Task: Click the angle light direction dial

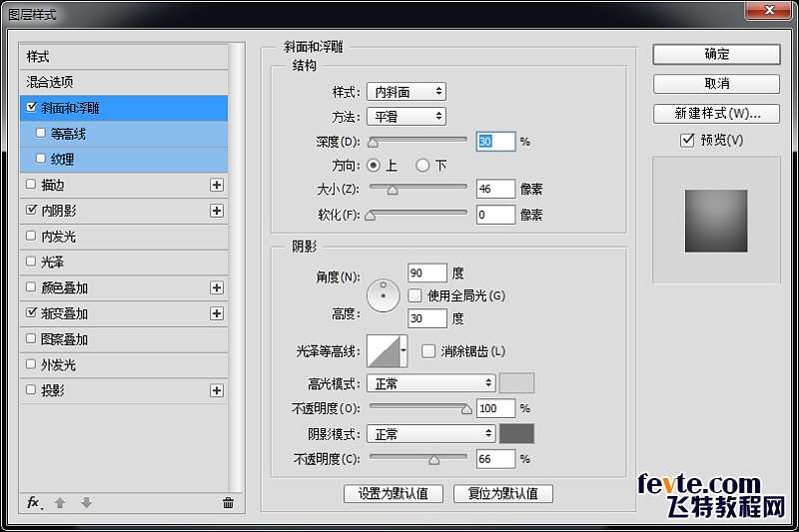Action: click(384, 295)
